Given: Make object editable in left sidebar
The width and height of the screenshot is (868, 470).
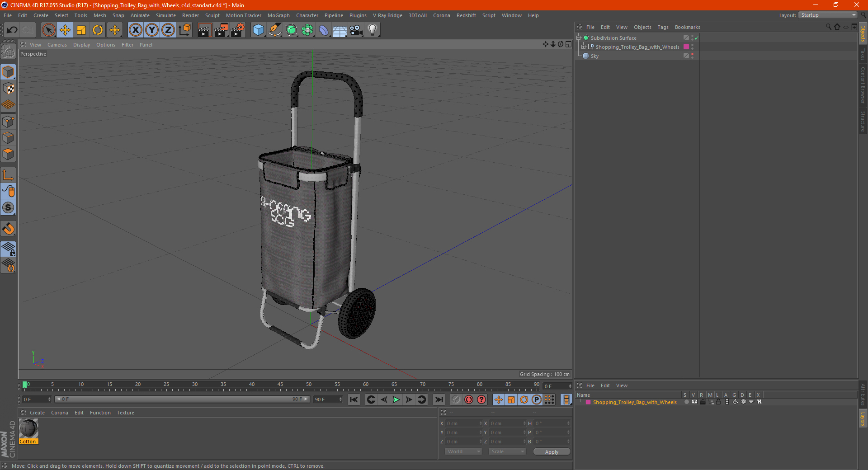Looking at the screenshot, I should pyautogui.click(x=8, y=52).
